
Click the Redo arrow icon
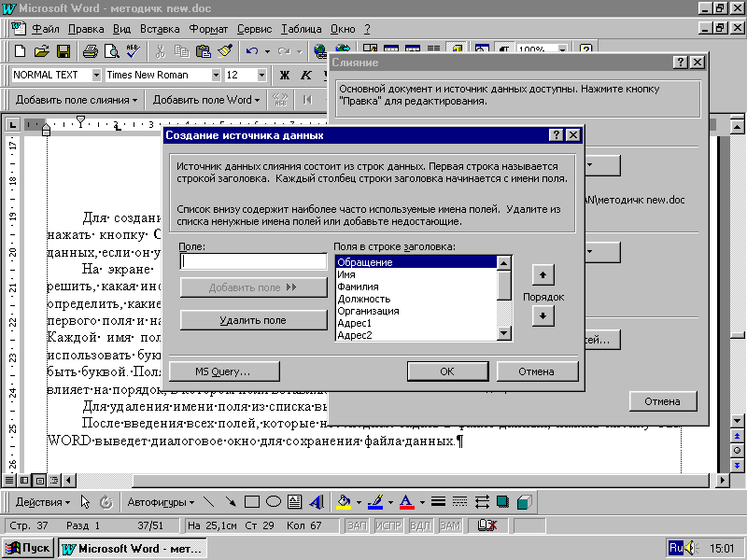(285, 51)
